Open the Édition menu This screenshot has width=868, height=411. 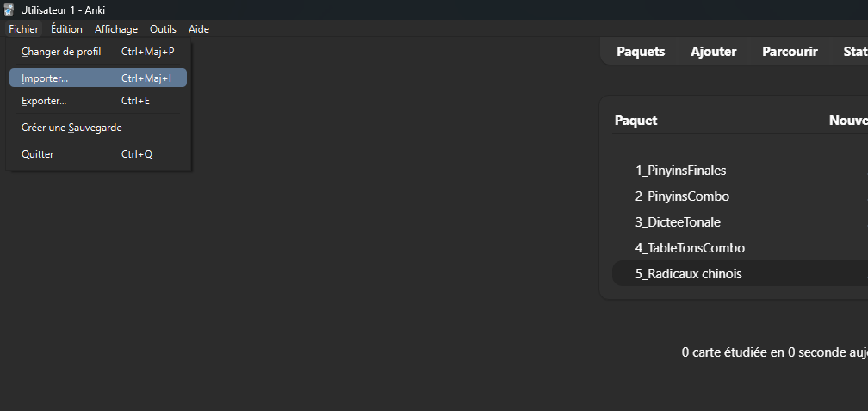66,29
